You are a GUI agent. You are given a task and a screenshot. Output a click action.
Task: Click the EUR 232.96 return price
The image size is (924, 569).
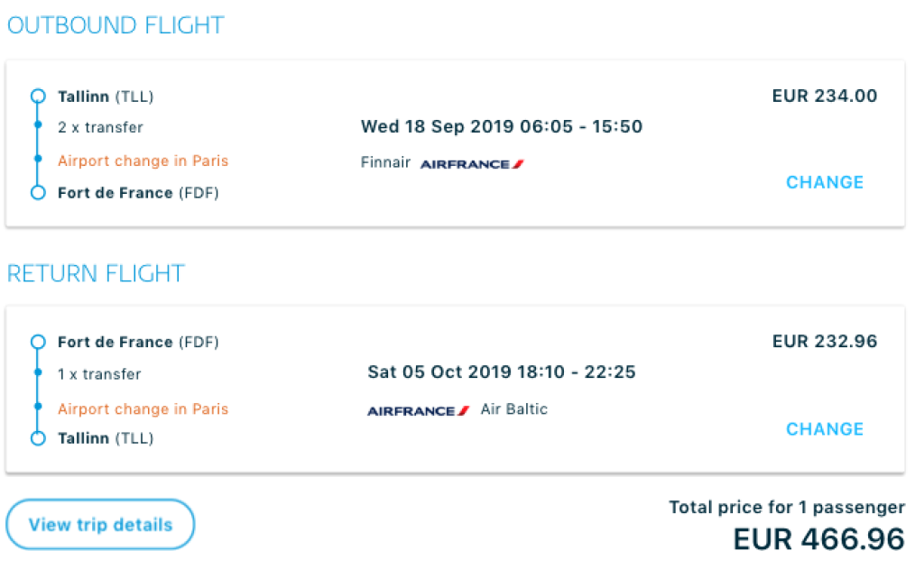[825, 342]
